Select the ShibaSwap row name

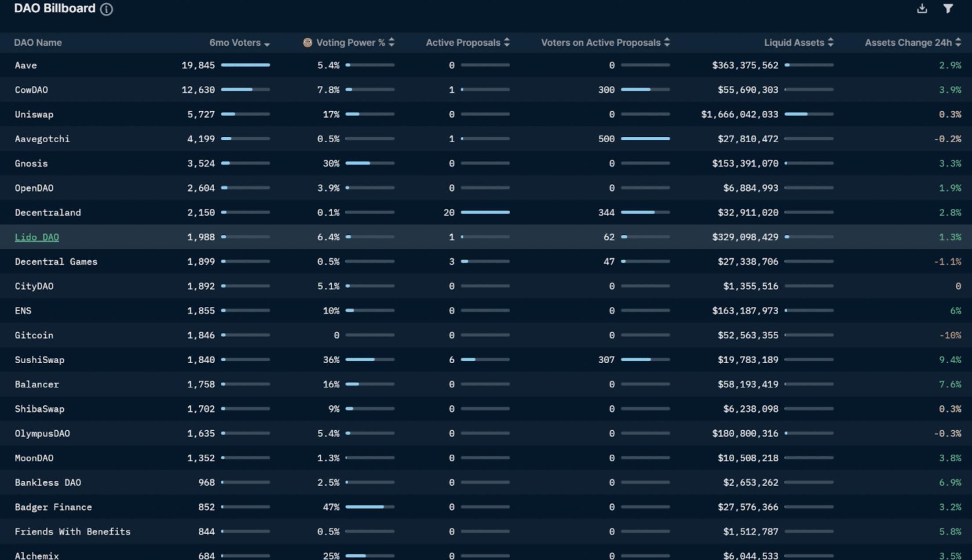click(40, 409)
